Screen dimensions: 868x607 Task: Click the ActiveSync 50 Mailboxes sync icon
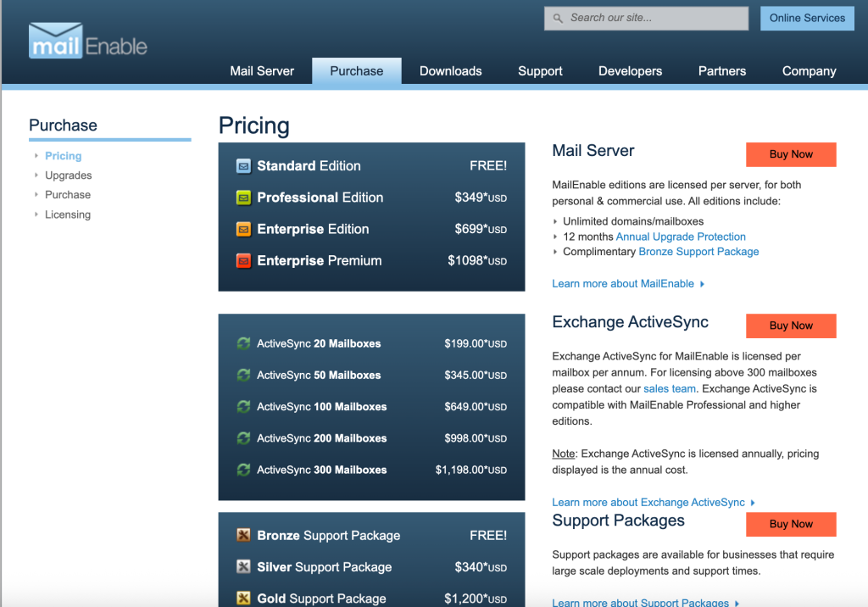click(243, 375)
